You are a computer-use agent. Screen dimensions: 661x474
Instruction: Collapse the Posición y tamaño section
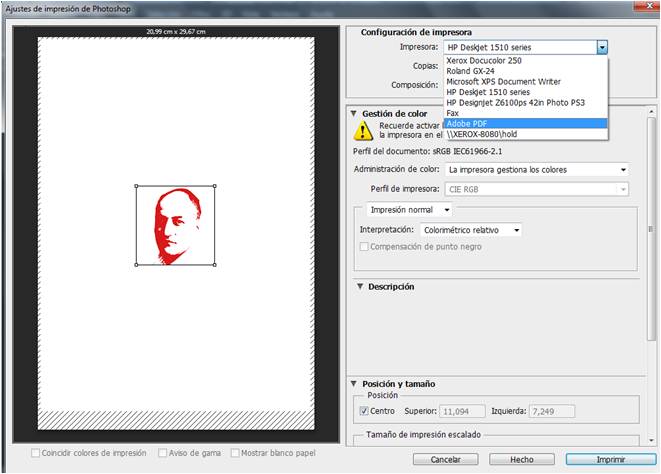click(x=354, y=384)
